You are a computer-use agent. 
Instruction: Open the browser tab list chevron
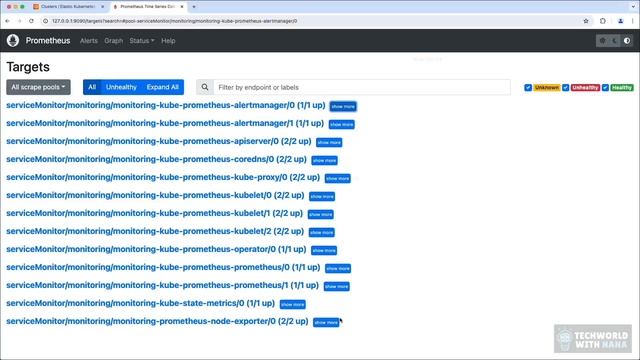(x=633, y=7)
